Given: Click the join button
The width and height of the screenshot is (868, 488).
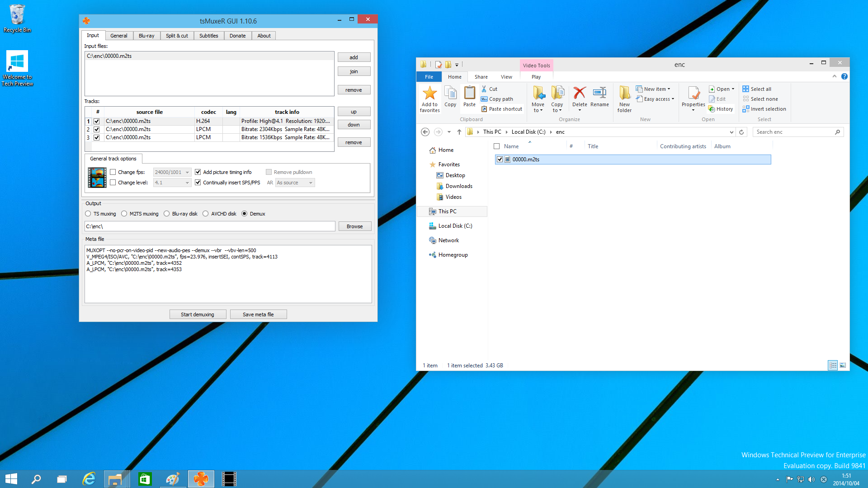Looking at the screenshot, I should (354, 71).
